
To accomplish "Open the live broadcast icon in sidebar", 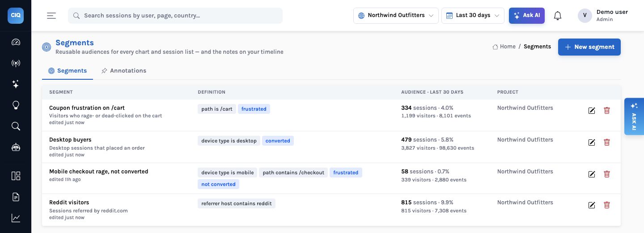I will 16,63.
